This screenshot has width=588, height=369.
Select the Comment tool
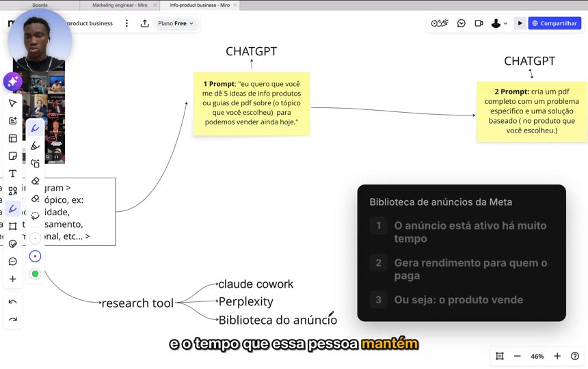(13, 262)
